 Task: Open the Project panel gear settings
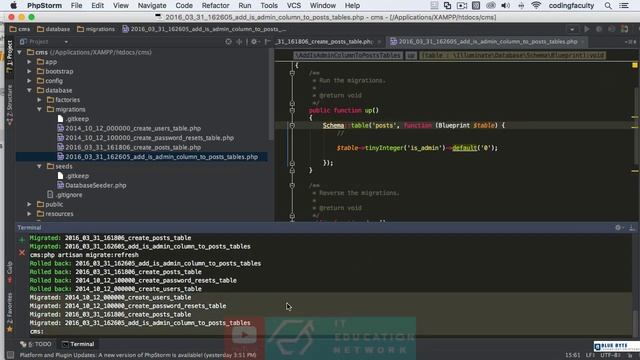(x=254, y=42)
